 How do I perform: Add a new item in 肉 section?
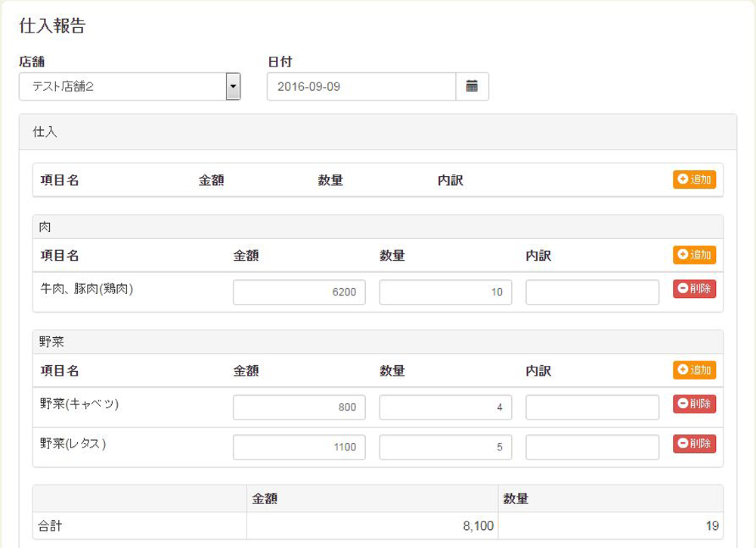(694, 255)
